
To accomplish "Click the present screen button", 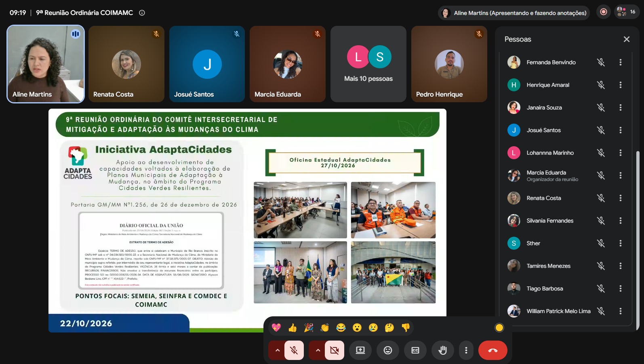I will pos(360,350).
